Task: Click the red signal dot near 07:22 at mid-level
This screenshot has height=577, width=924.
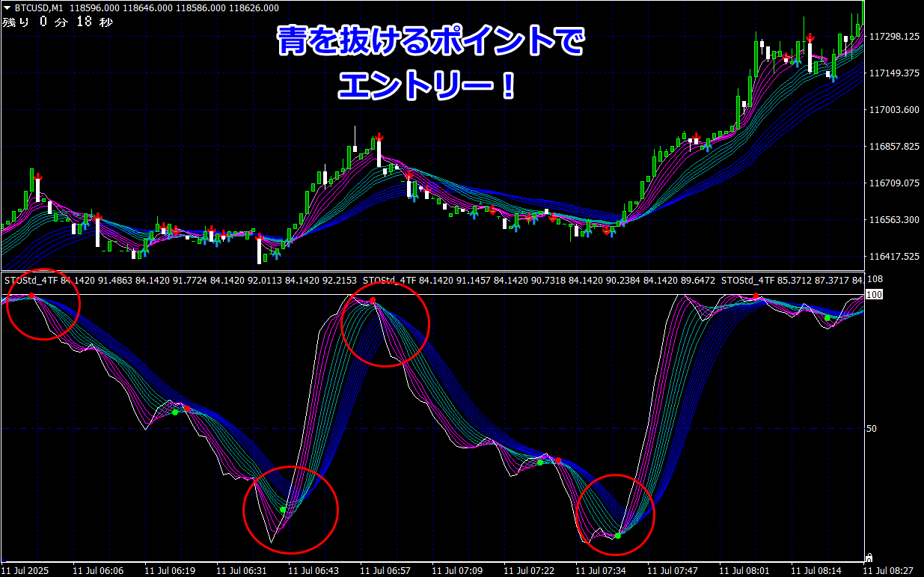Action: coord(558,460)
